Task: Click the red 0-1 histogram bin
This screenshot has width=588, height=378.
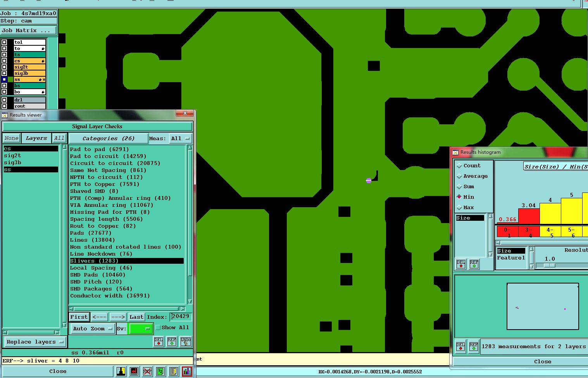Action: [507, 232]
